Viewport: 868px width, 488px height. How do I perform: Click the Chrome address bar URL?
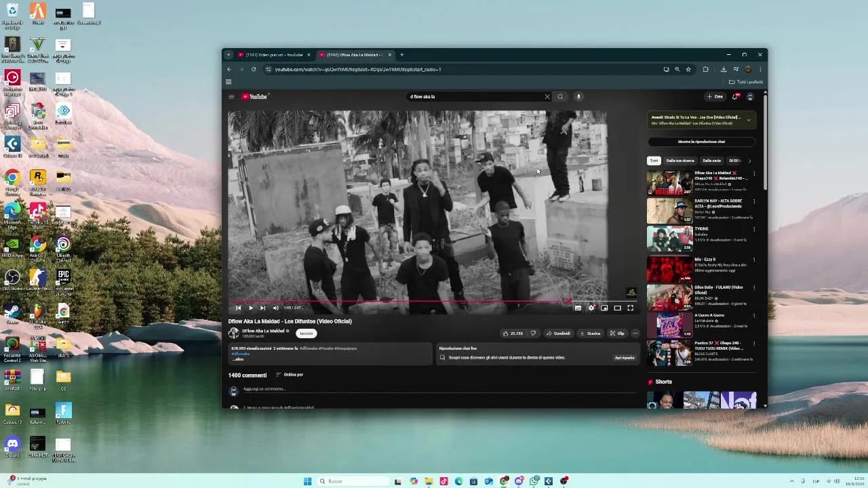click(357, 69)
